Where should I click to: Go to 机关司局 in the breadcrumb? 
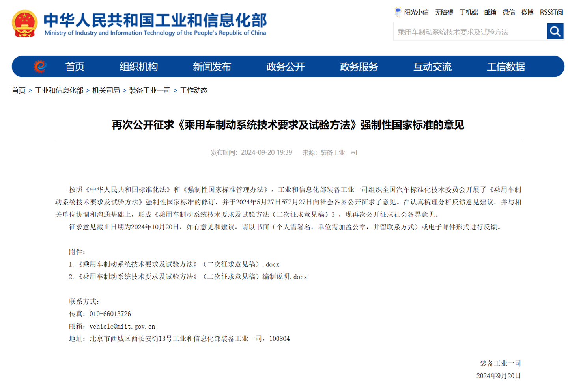pos(106,90)
